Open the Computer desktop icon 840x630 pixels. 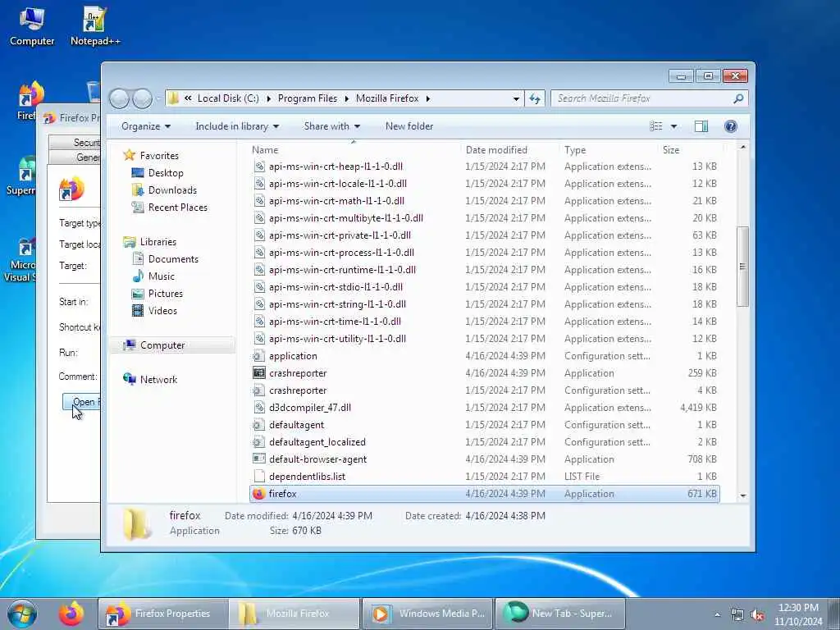click(x=32, y=27)
